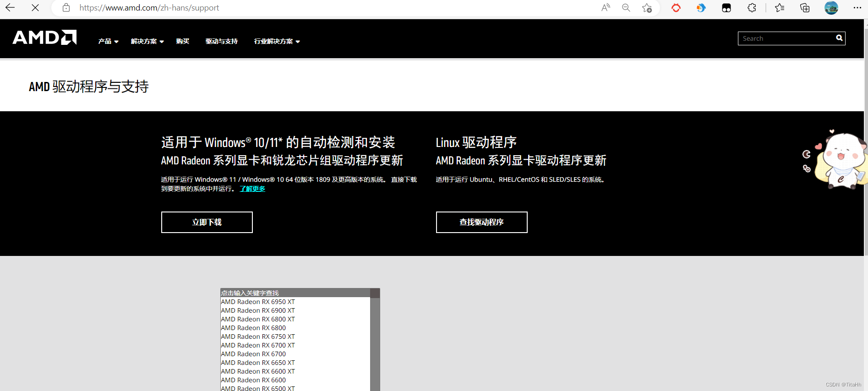The height and width of the screenshot is (391, 868).
Task: Select AMD Radeon RX 6500 XT
Action: coord(258,388)
